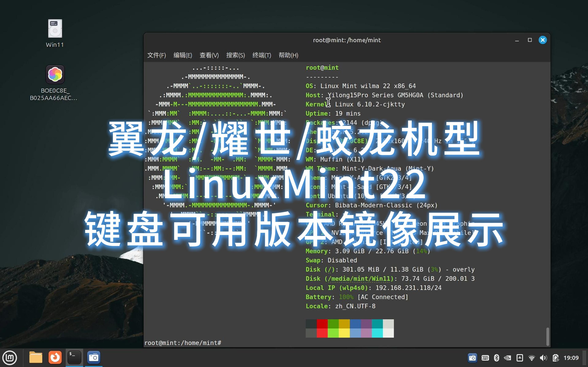This screenshot has width=588, height=367.
Task: Select the BOE0C8E color profile desktop file
Action: 55,75
